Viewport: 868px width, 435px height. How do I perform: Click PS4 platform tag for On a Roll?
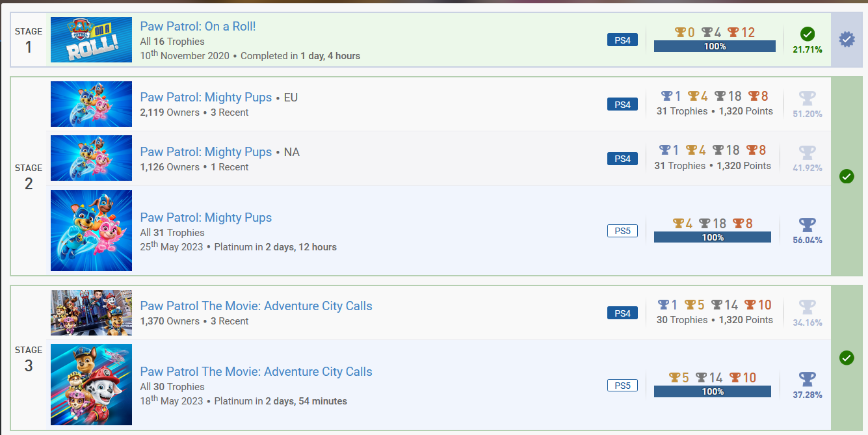click(x=622, y=40)
